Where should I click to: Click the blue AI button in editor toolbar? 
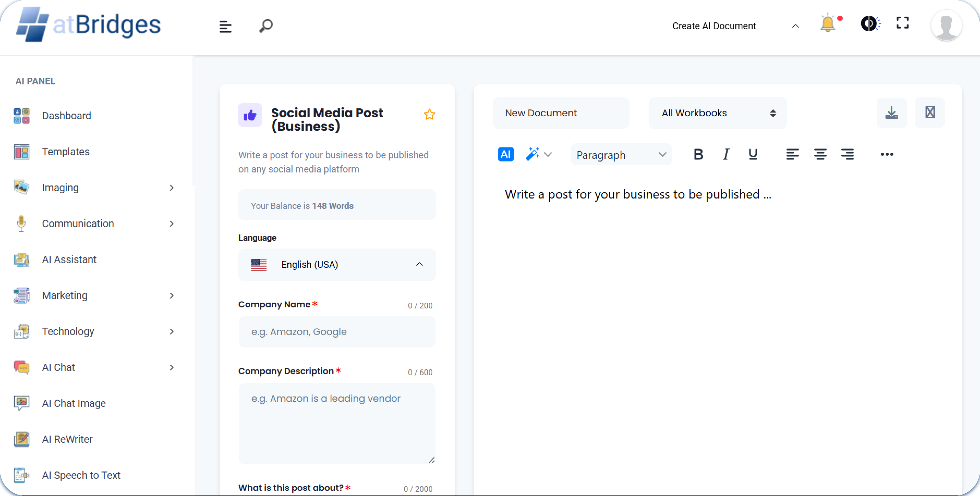click(506, 154)
